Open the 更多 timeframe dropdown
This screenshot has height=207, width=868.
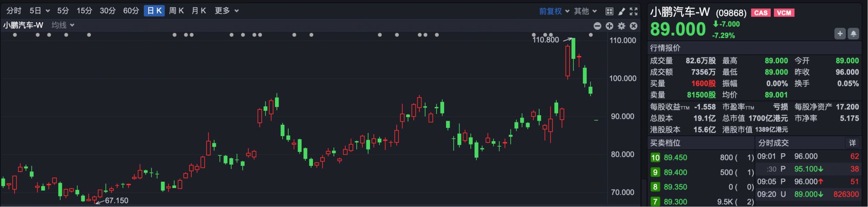click(x=227, y=11)
